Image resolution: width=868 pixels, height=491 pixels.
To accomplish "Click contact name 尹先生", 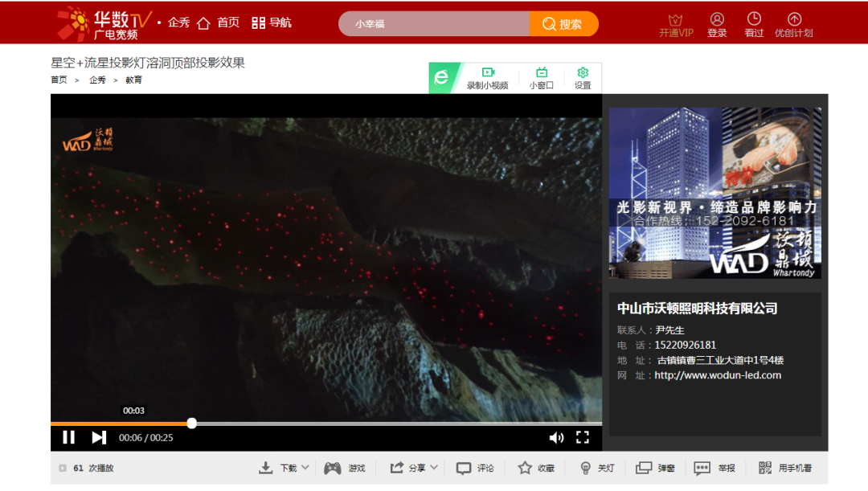I will tap(669, 330).
